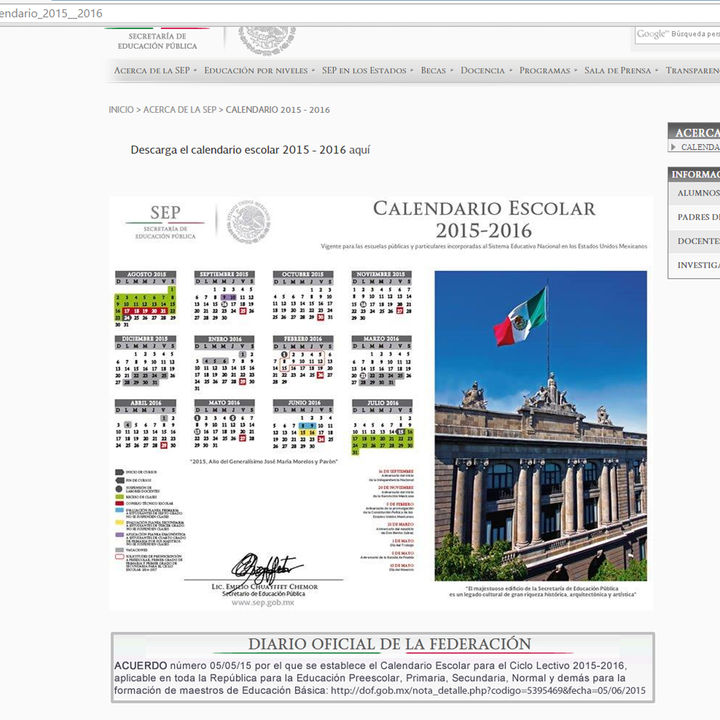Expand the SEP en los Estados menu

(x=364, y=71)
